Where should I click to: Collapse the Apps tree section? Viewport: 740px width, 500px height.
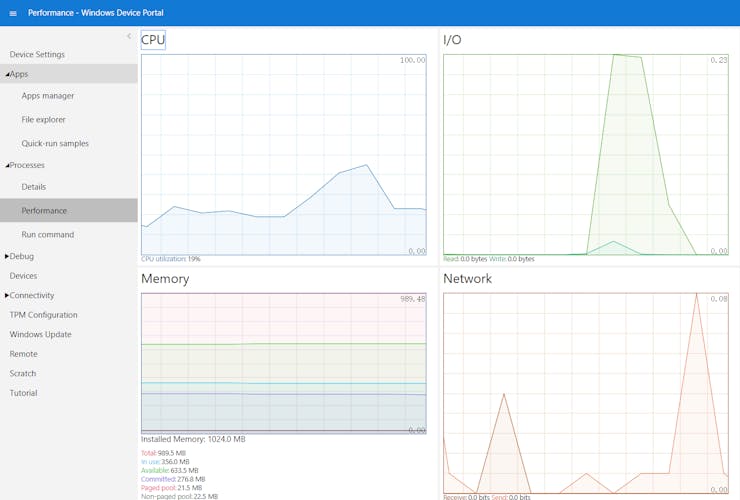click(x=7, y=75)
